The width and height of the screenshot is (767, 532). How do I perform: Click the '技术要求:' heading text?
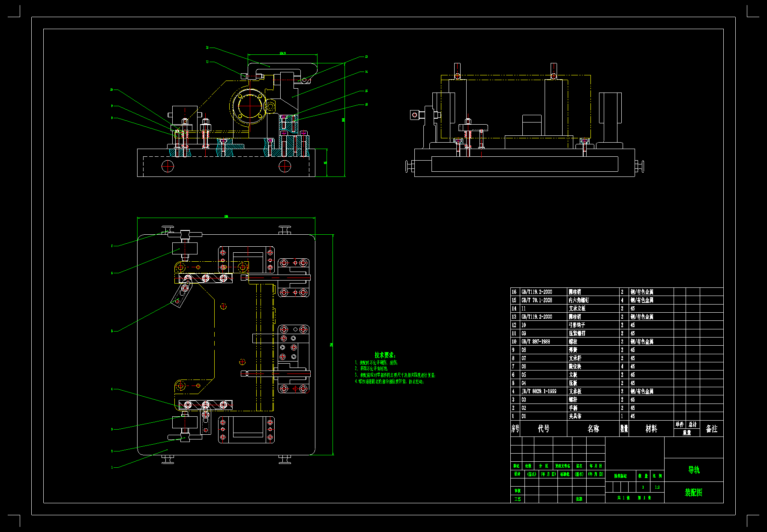click(x=385, y=355)
